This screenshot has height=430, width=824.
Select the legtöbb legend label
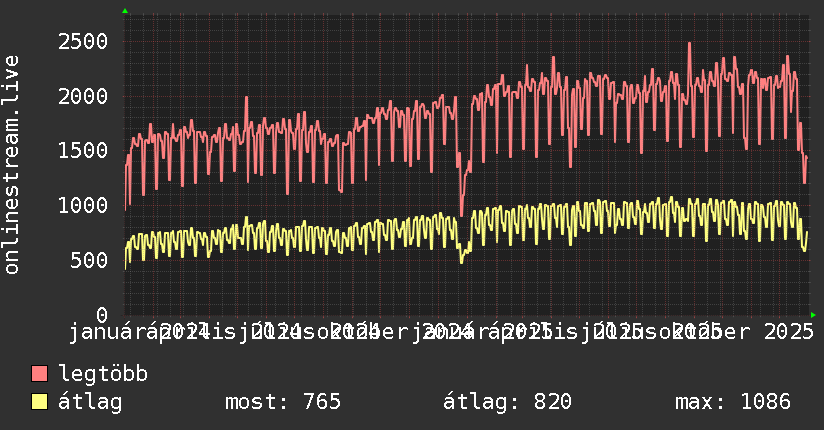pos(104,374)
